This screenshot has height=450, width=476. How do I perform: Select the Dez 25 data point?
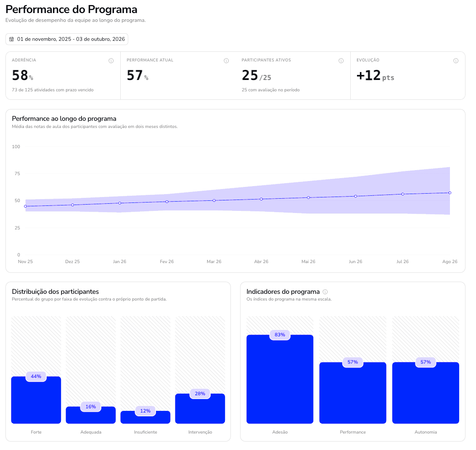click(x=73, y=205)
